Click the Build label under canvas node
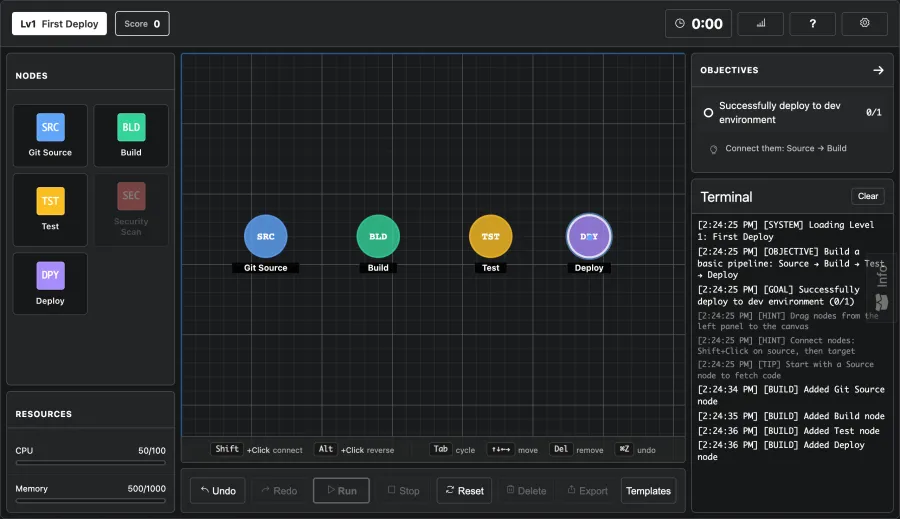Screen dimensions: 900x519 [378, 268]
